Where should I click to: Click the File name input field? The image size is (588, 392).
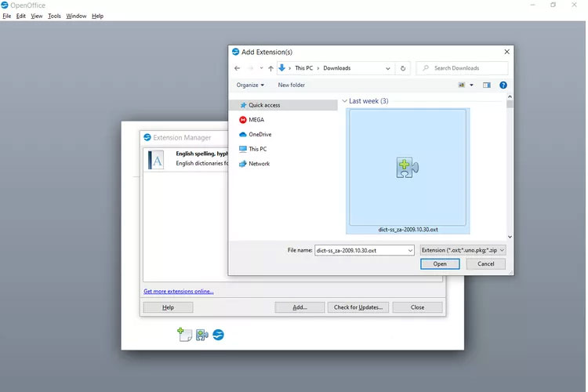click(x=361, y=250)
